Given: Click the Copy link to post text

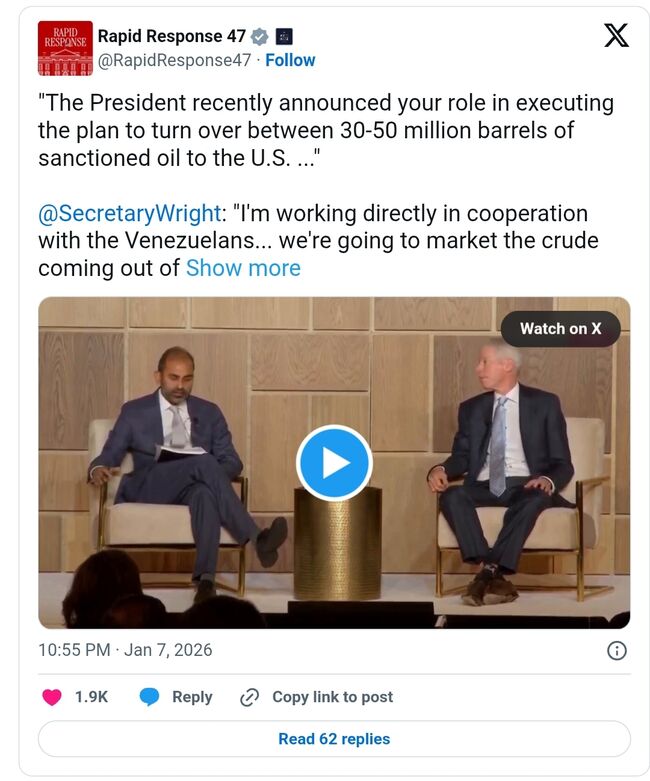Looking at the screenshot, I should (x=332, y=697).
